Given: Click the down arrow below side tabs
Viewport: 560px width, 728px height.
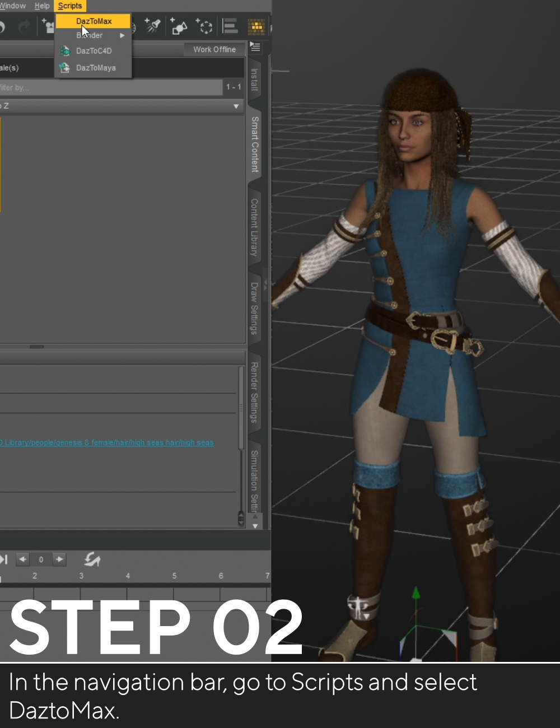Looking at the screenshot, I should pyautogui.click(x=255, y=526).
